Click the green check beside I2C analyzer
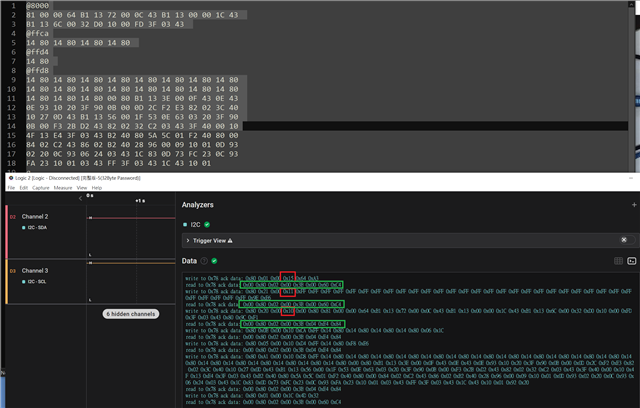640x408 pixels. (207, 224)
